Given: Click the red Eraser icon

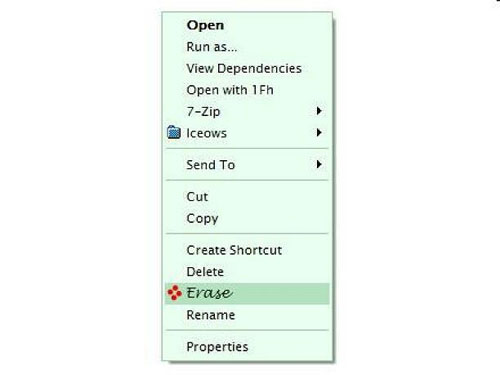Looking at the screenshot, I should (x=174, y=293).
